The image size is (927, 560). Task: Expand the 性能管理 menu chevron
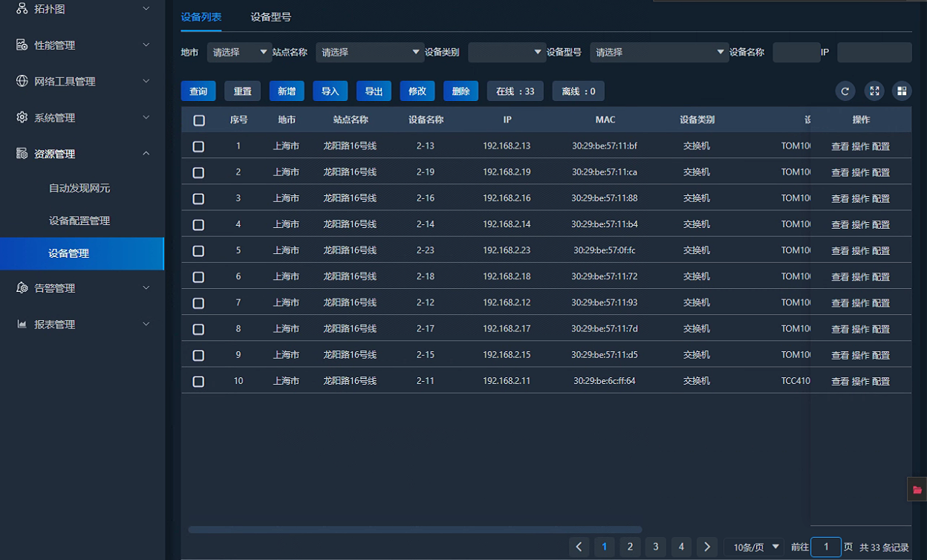(146, 45)
